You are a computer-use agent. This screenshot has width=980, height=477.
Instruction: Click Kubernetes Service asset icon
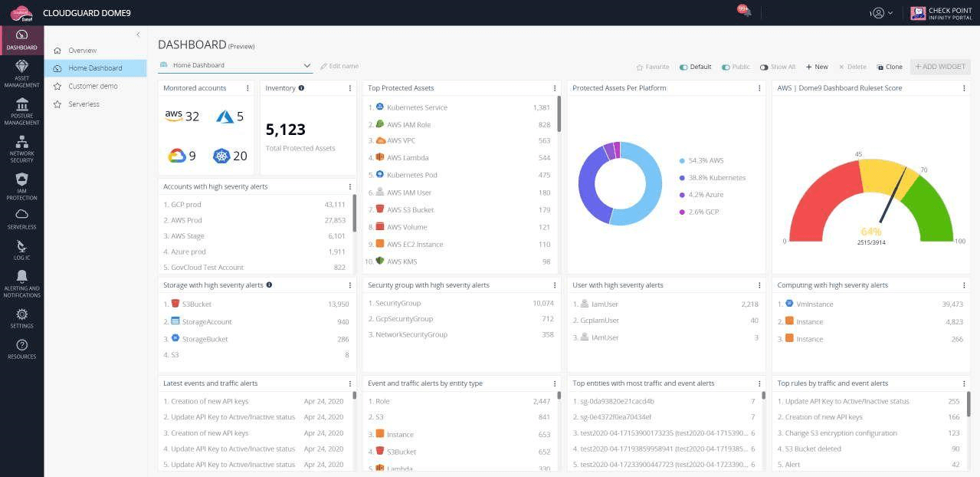[x=380, y=107]
